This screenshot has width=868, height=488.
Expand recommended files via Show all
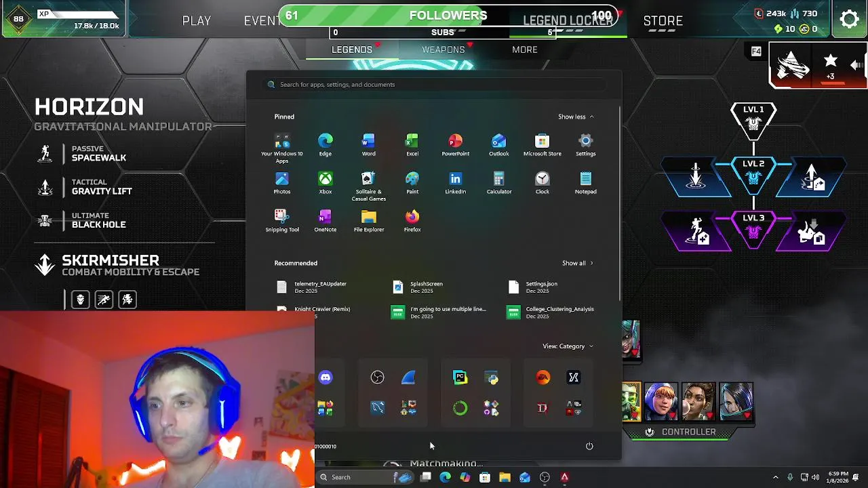coord(578,263)
